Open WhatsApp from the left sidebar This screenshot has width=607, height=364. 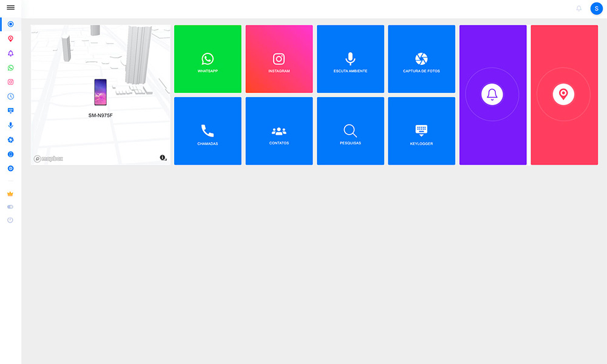pyautogui.click(x=10, y=68)
